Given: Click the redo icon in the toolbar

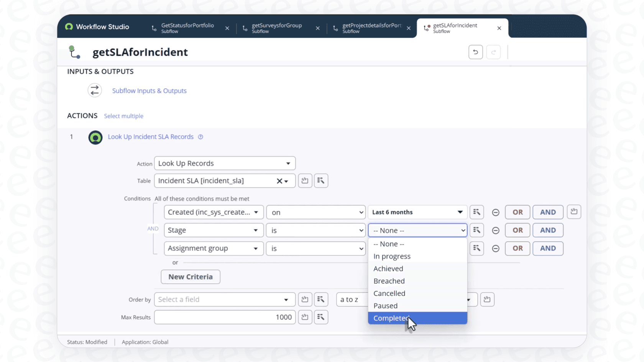Looking at the screenshot, I should point(494,52).
